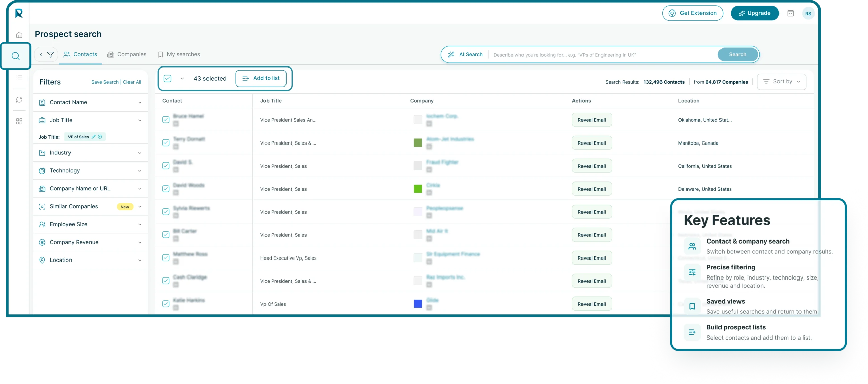Click the Get Extension button
Viewport: 868px width, 384px height.
click(692, 13)
